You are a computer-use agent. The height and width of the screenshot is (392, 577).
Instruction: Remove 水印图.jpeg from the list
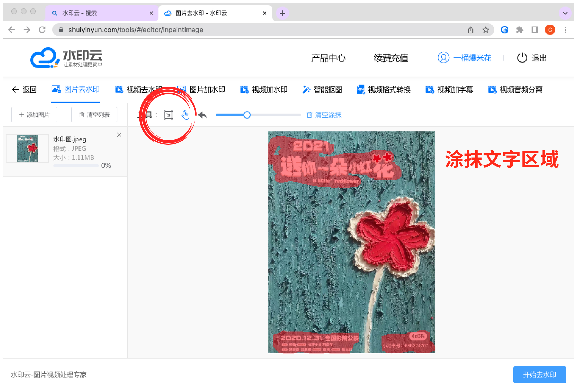click(119, 135)
